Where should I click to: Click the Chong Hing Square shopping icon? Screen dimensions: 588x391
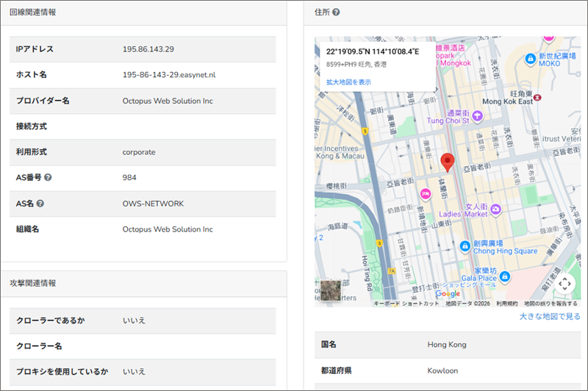[x=464, y=245]
